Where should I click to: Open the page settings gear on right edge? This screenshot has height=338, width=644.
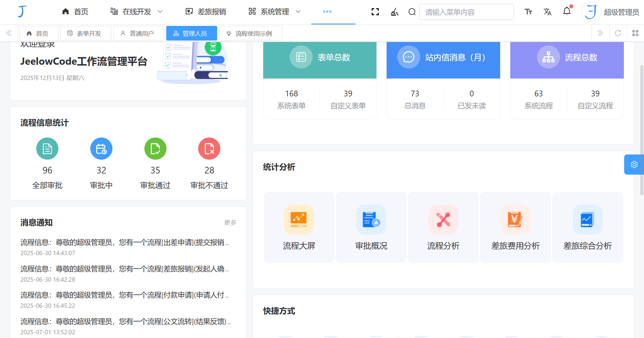[634, 164]
